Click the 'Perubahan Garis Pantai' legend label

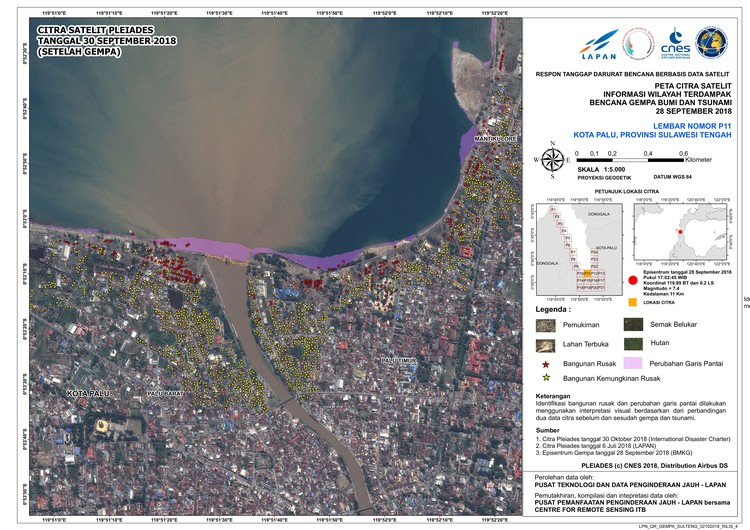coord(686,364)
